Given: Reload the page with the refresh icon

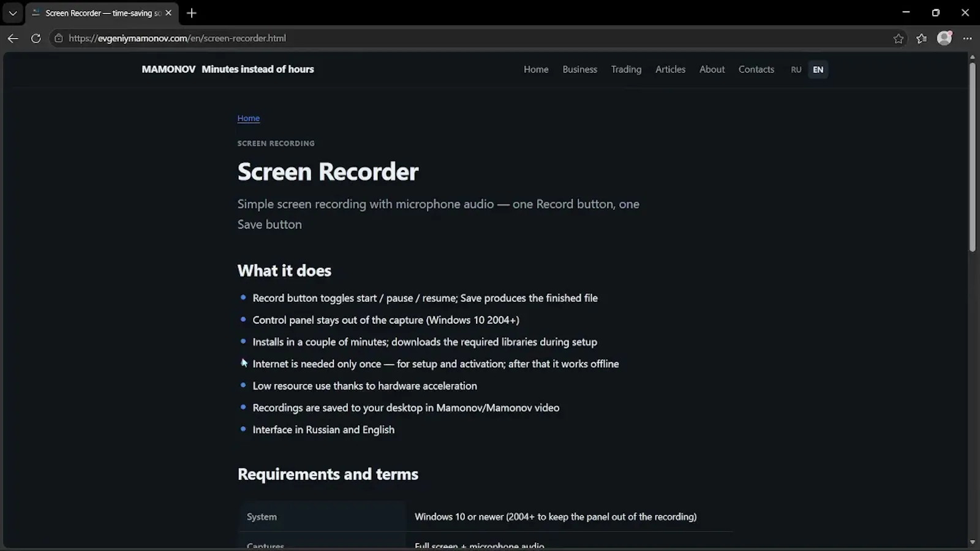Looking at the screenshot, I should pyautogui.click(x=36, y=38).
